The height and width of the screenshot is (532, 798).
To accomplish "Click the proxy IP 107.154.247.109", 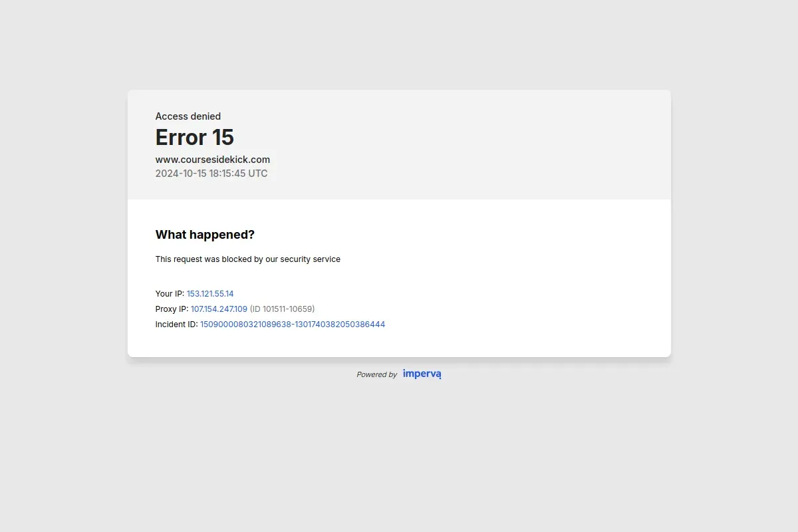I will tap(219, 309).
